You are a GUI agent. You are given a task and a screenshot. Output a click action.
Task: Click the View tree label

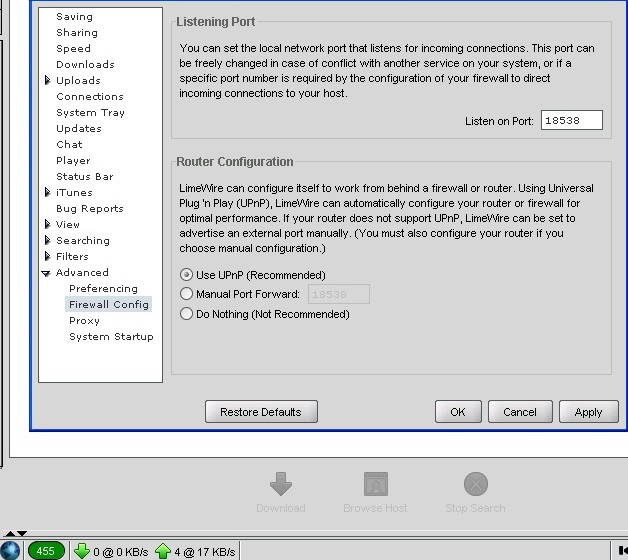coord(68,224)
